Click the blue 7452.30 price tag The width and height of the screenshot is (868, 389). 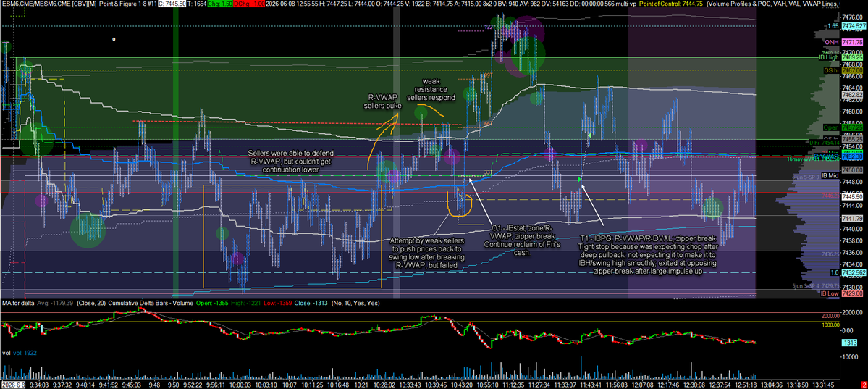coord(853,156)
